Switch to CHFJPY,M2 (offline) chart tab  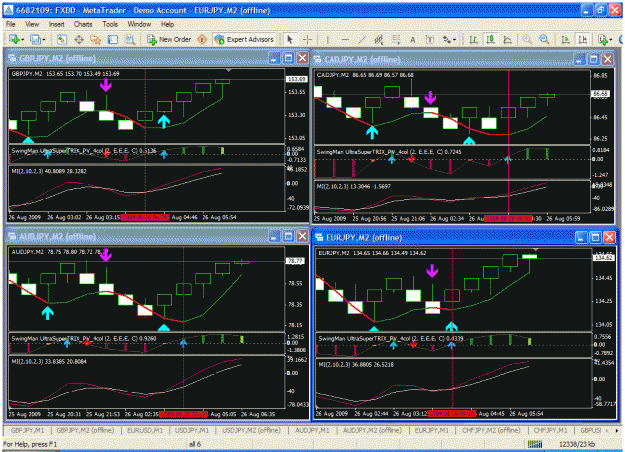491,430
